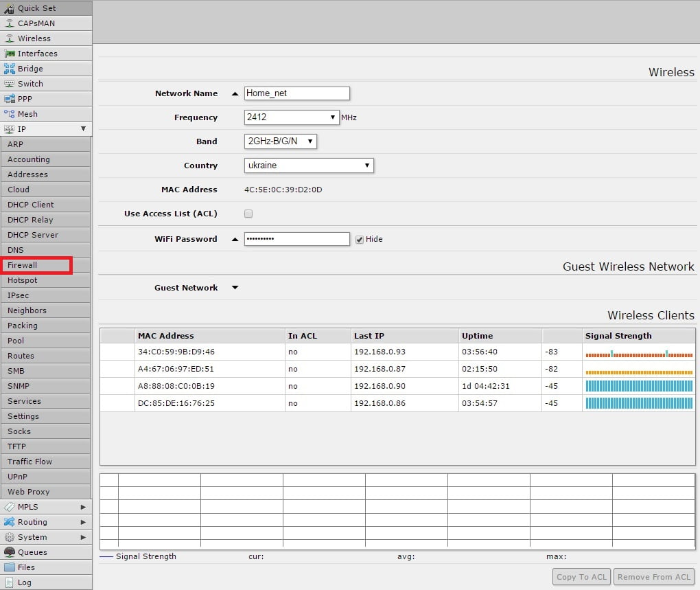Collapse the IP menu arrow

tap(83, 128)
